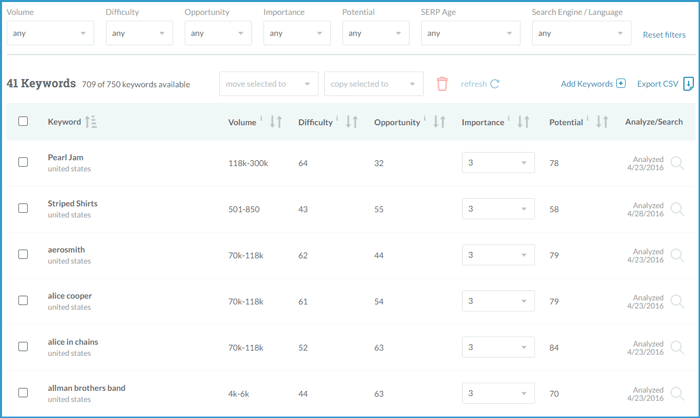Open the Volume filter dropdown

coord(50,33)
